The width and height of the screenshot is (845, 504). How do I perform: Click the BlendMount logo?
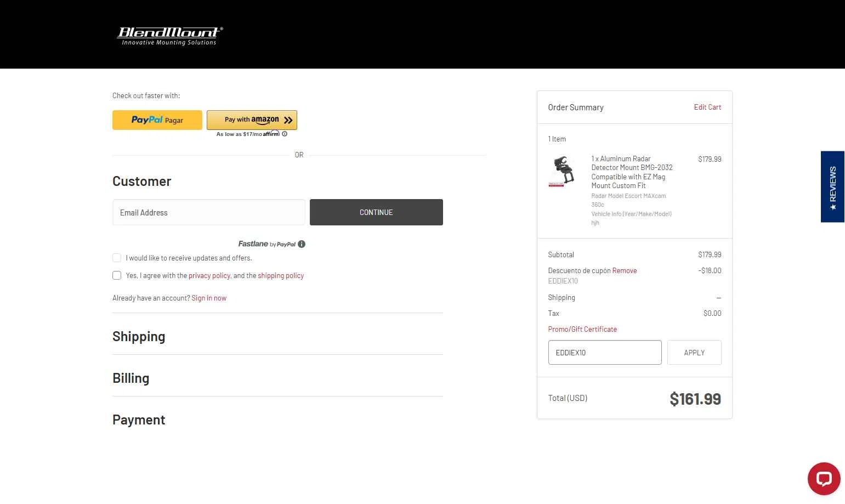pyautogui.click(x=170, y=36)
